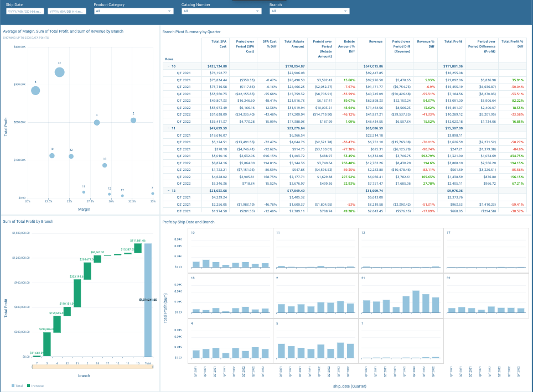The image size is (533, 392).
Task: Select the branch 31 bubble in scatter chart
Action: [x=59, y=72]
